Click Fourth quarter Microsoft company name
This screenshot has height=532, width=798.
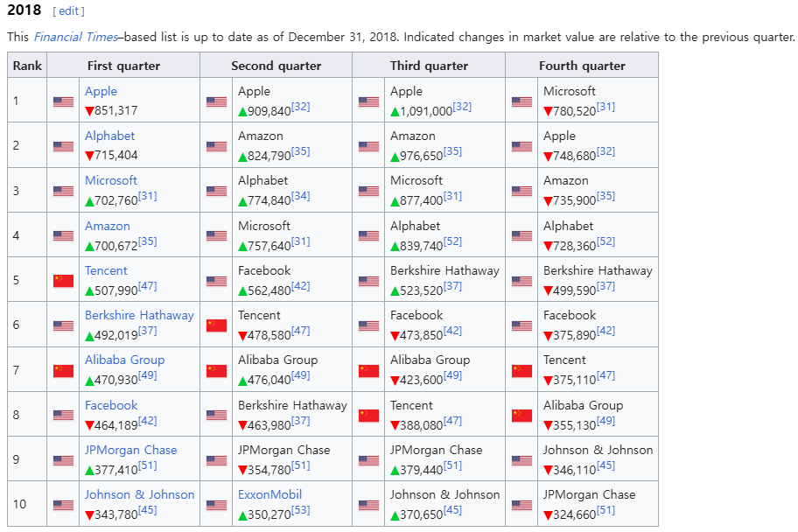pos(570,91)
